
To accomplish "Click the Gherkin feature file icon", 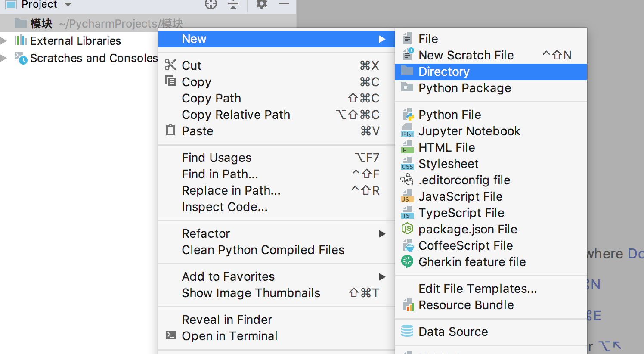I will point(407,262).
